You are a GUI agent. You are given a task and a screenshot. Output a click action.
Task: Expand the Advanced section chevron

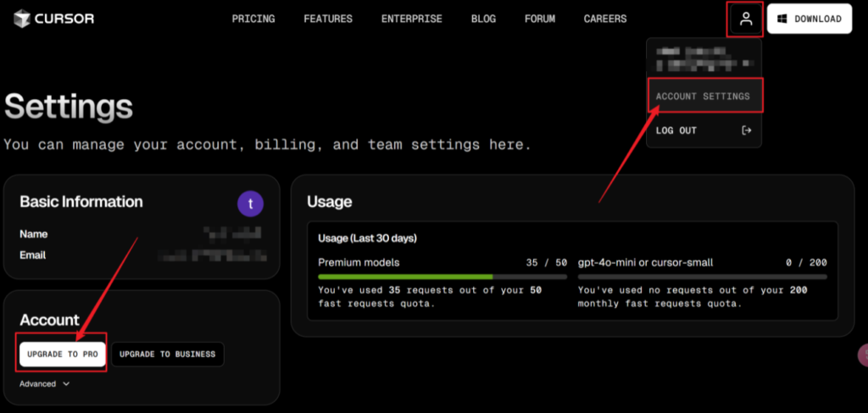point(66,384)
